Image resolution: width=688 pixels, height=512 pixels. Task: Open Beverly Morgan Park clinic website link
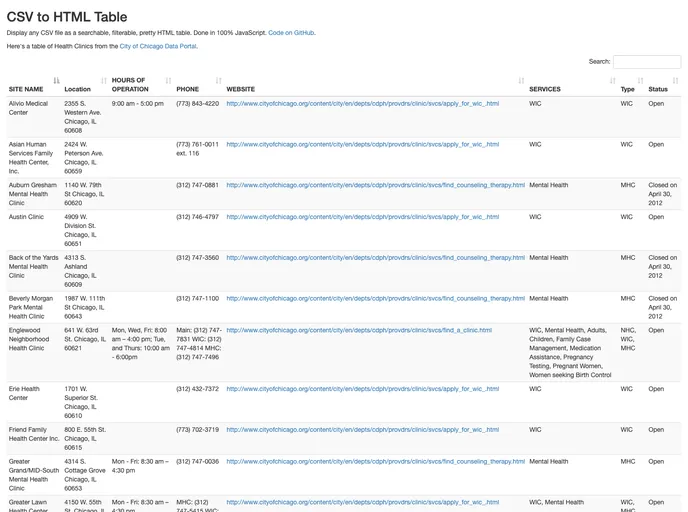(376, 298)
